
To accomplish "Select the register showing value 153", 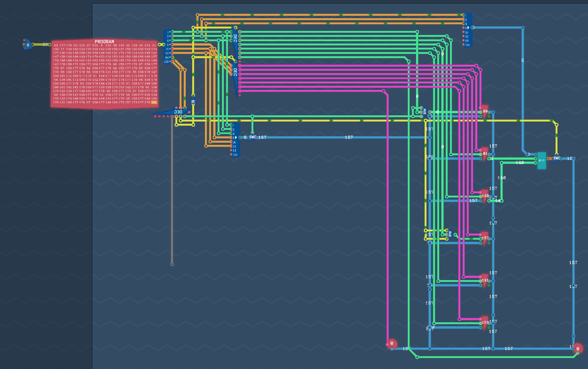I will point(485,323).
